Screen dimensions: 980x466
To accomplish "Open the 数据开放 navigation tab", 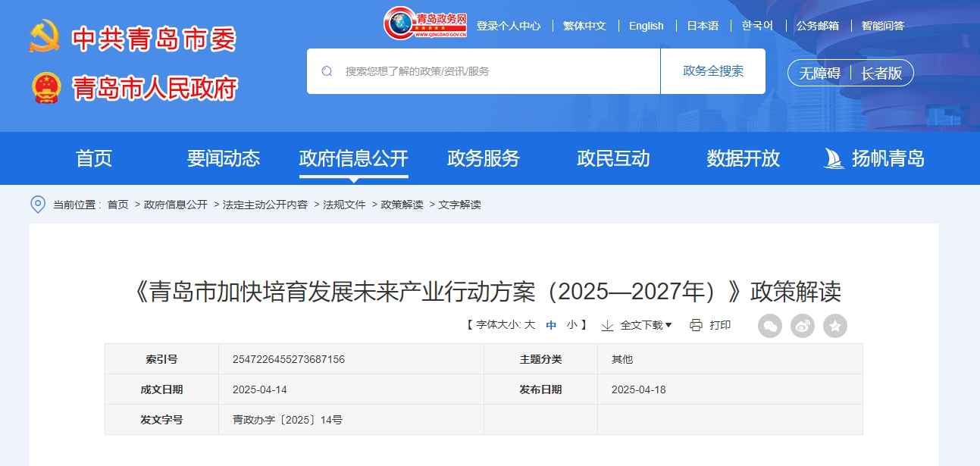I will click(743, 158).
